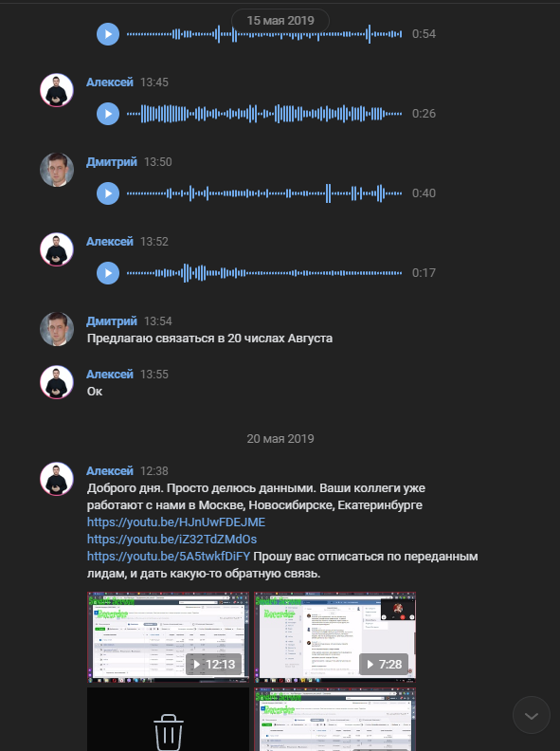
Task: Play Алексей's 0:26 voice message
Action: [108, 114]
